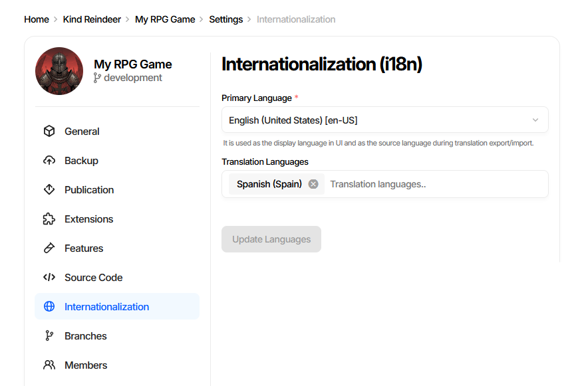Open Branches settings
The image size is (588, 386).
117,336
